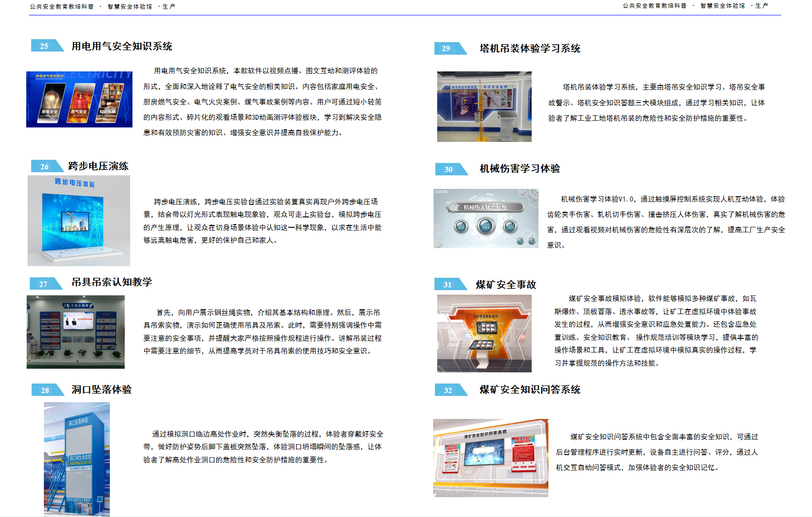This screenshot has height=517, width=812.
Task: Click the blue number 30 badge
Action: (450, 169)
